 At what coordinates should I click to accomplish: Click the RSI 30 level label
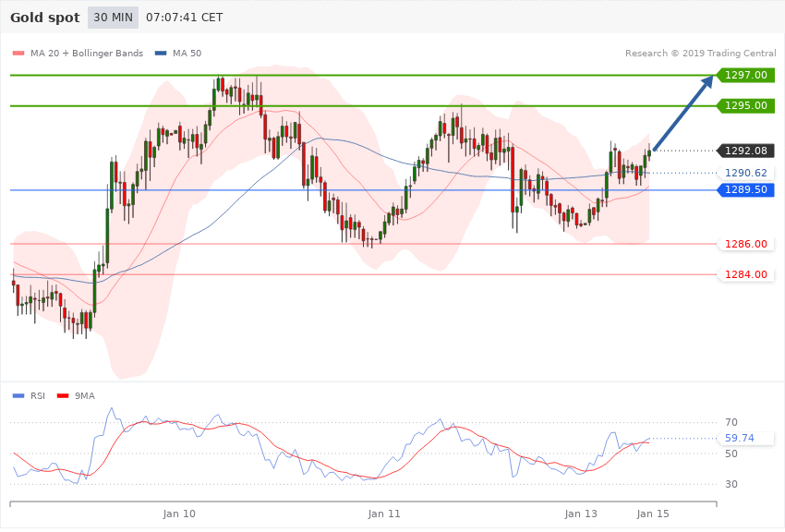click(x=731, y=485)
